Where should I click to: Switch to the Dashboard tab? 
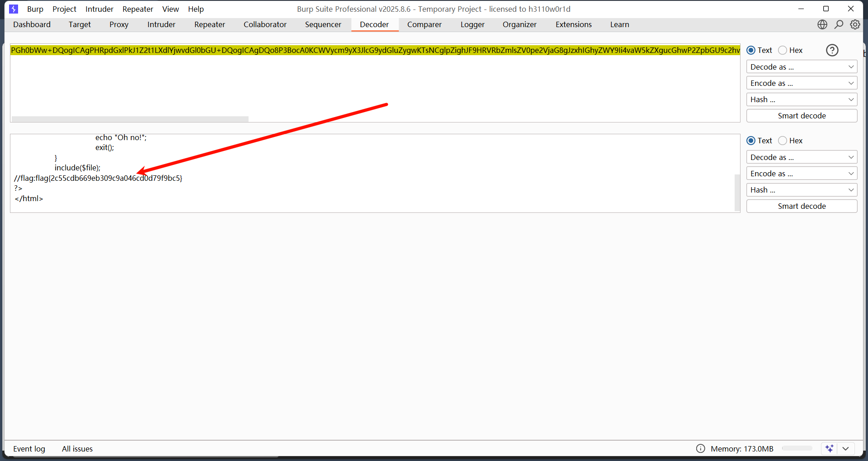[x=32, y=24]
